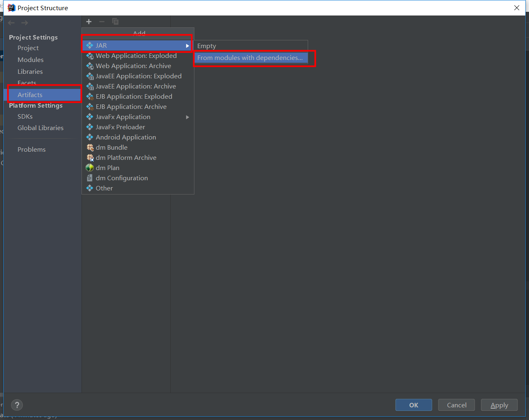Click the remove (−) icon in the artifacts toolbar
This screenshot has width=529, height=420.
(x=101, y=22)
